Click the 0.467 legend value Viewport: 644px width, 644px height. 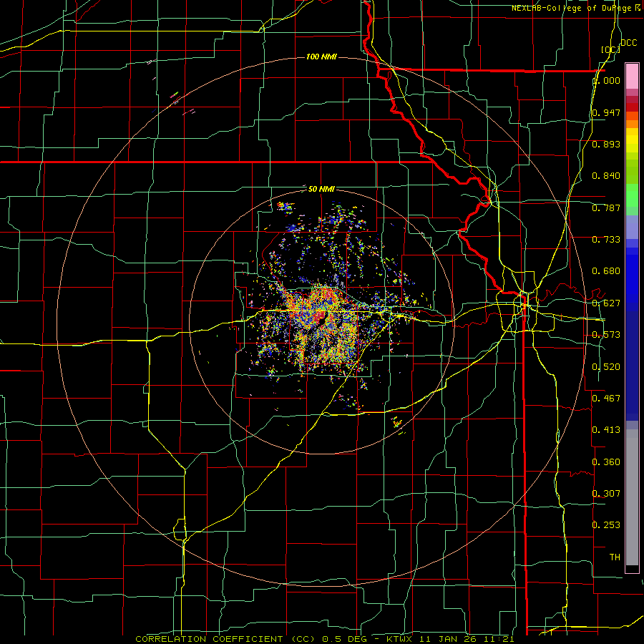pos(606,399)
